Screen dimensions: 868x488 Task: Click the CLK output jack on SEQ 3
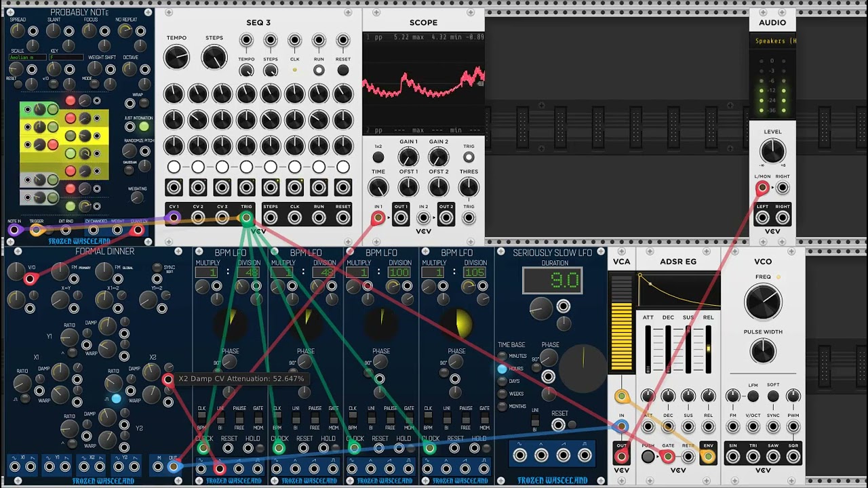[x=295, y=218]
